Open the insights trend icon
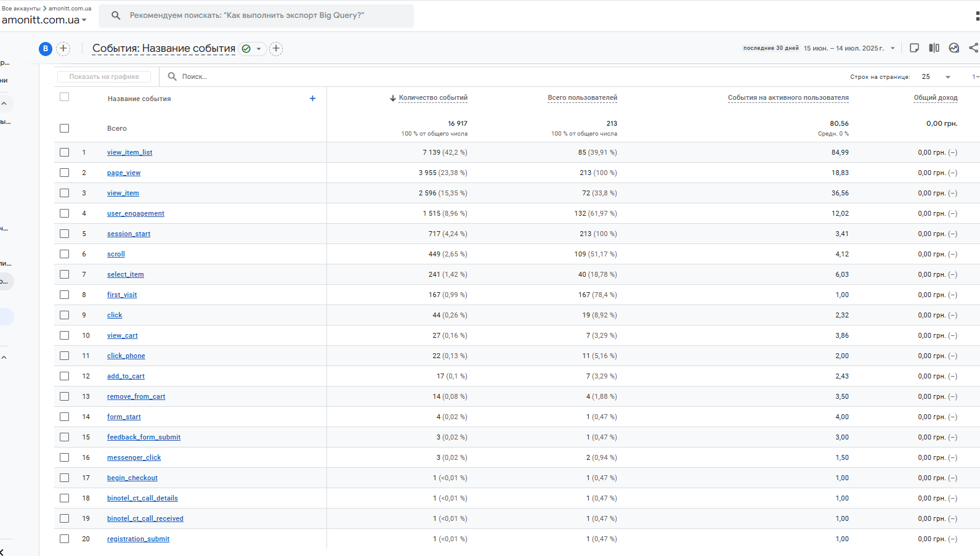This screenshot has height=556, width=980. click(954, 48)
